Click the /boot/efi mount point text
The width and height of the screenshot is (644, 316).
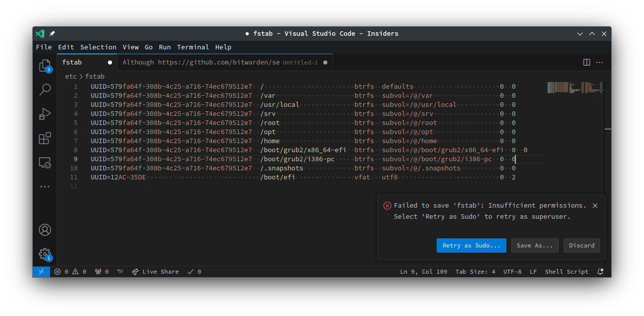278,177
